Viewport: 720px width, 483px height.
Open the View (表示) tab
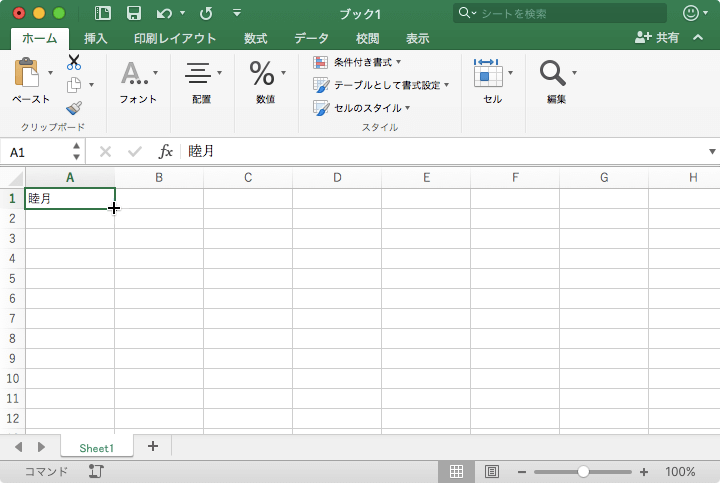pos(417,38)
